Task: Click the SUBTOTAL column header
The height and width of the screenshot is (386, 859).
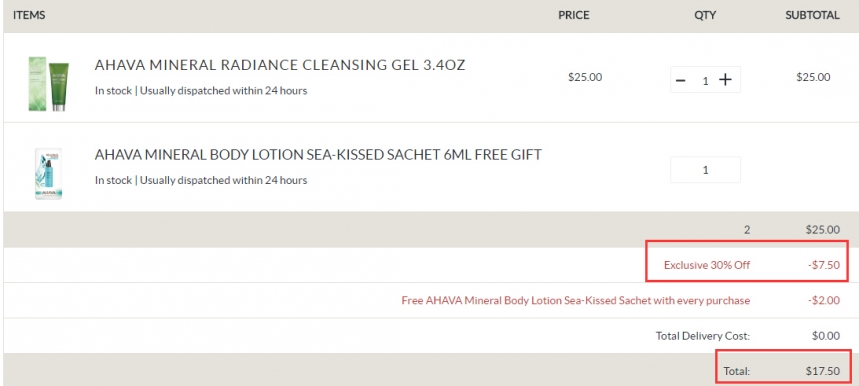Action: coord(812,15)
